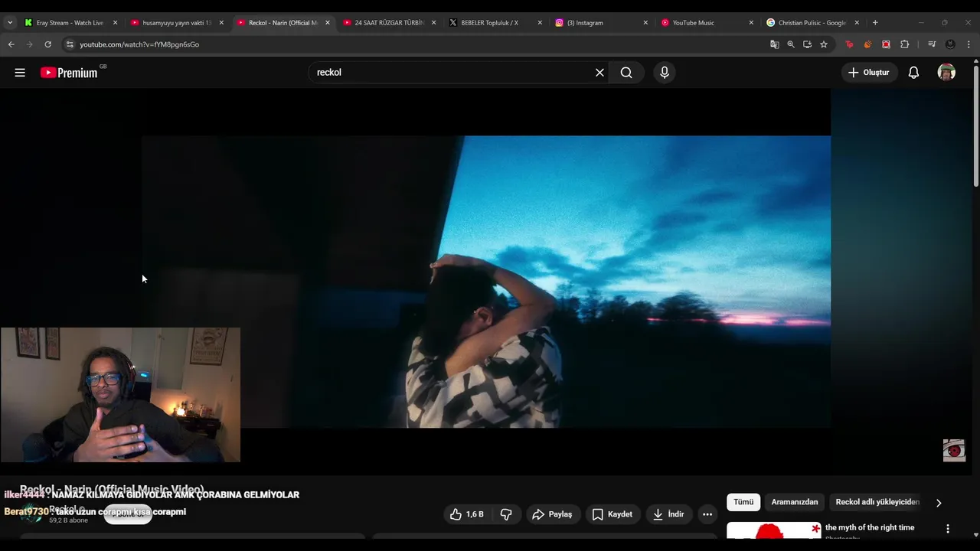This screenshot has height=551, width=980.
Task: Bookmark this page with star
Action: (824, 44)
